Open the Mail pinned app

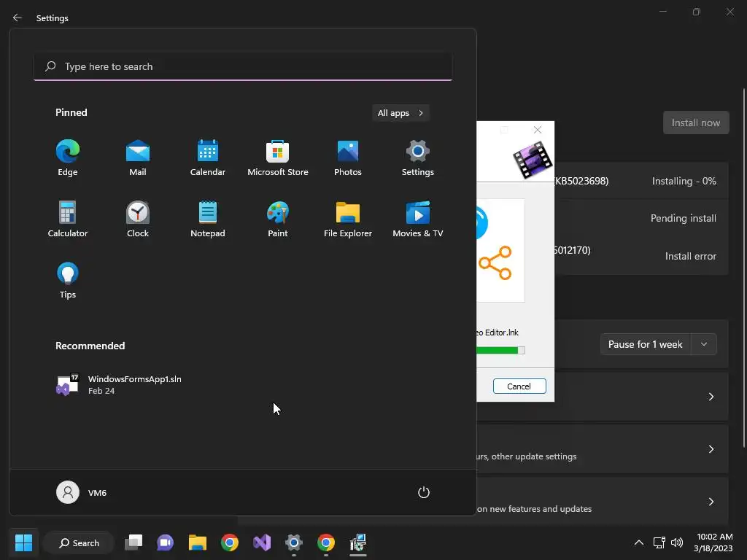(138, 158)
